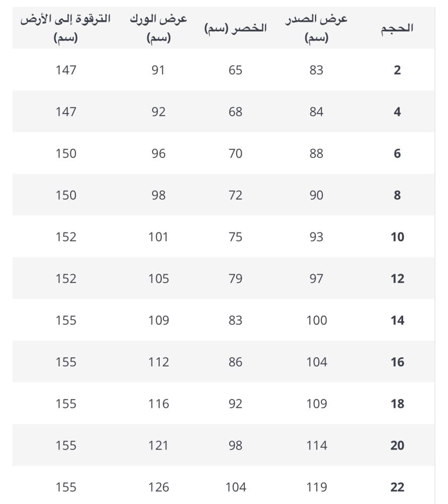
Task: Select size 8 row label
Action: click(397, 195)
